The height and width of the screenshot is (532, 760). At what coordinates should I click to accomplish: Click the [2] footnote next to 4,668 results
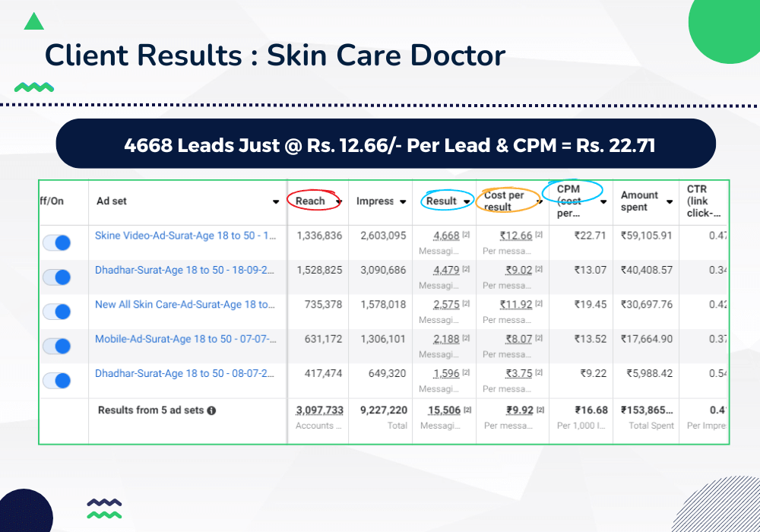[466, 236]
